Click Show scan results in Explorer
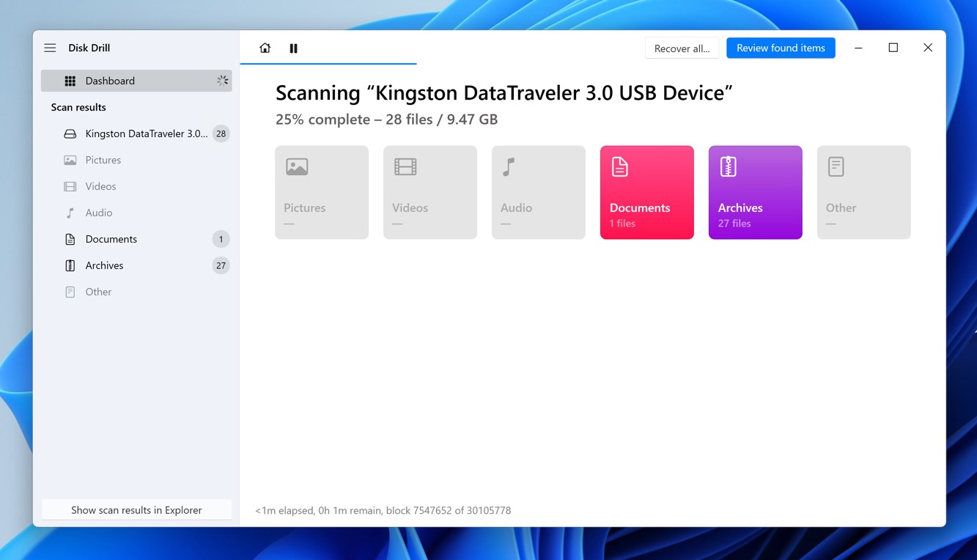The width and height of the screenshot is (977, 560). pyautogui.click(x=136, y=510)
